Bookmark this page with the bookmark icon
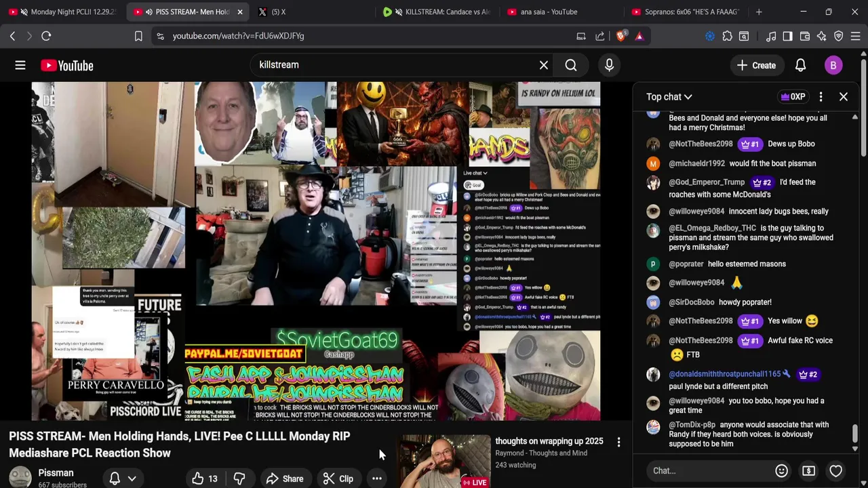 138,36
